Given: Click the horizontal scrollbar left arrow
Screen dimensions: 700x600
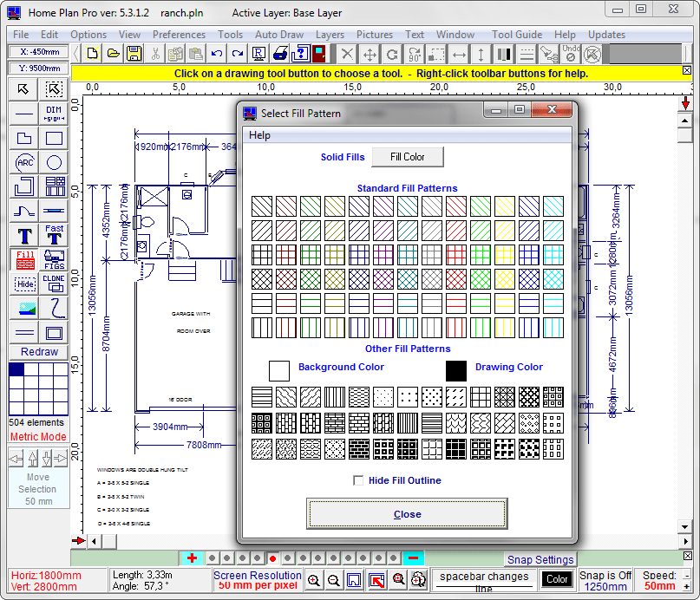Looking at the screenshot, I should click(95, 542).
